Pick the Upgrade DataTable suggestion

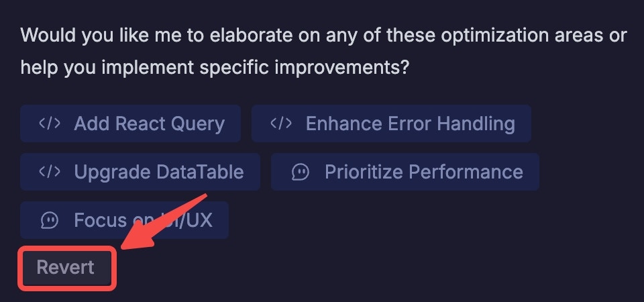(x=140, y=172)
